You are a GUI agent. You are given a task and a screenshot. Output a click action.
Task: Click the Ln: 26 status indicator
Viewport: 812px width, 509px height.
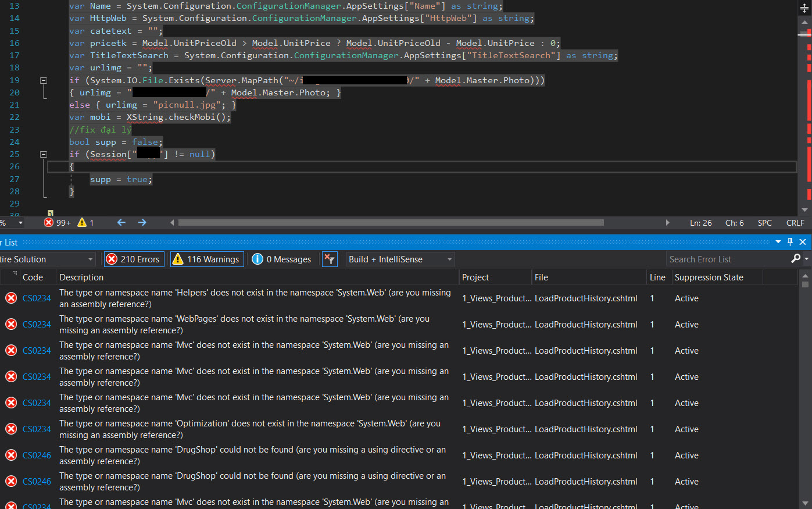(700, 223)
